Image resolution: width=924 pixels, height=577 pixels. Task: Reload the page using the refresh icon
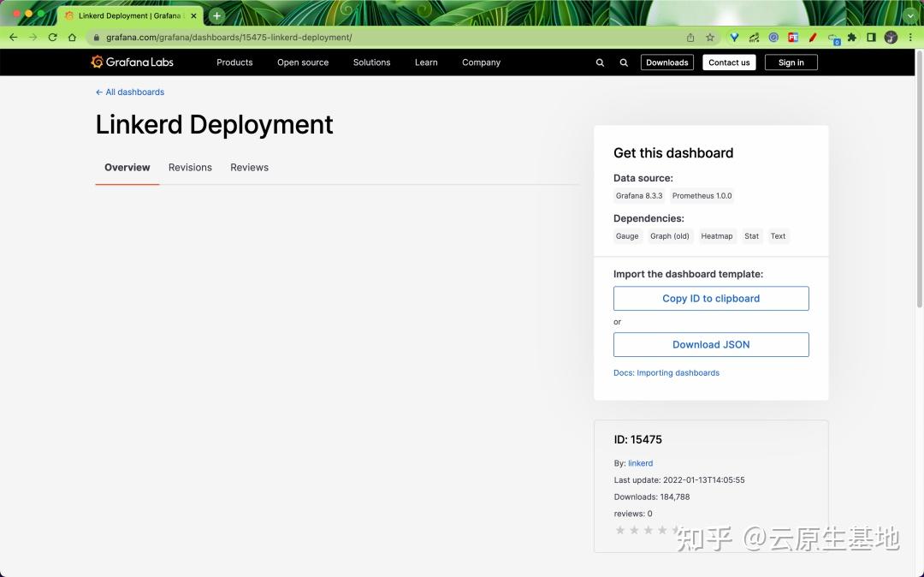tap(53, 37)
